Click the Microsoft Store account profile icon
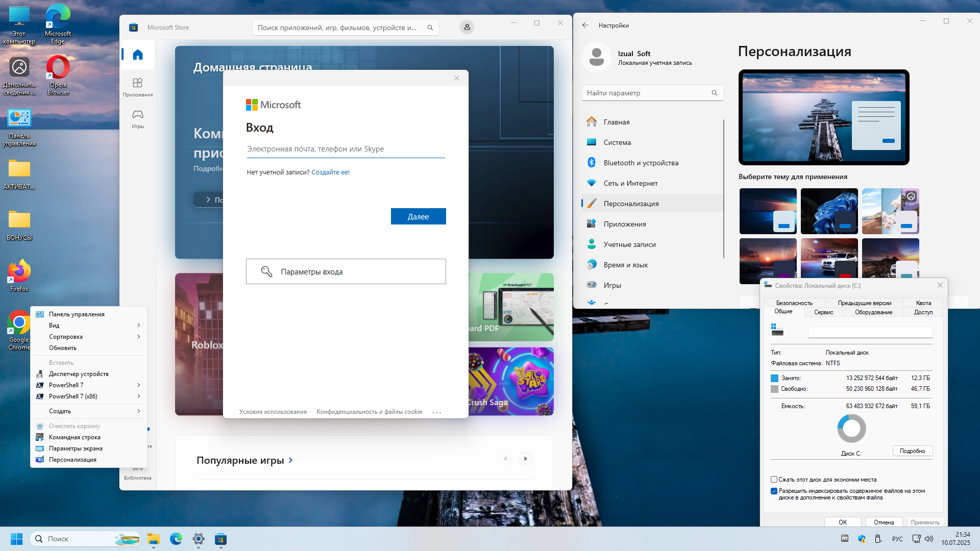Viewport: 980px width, 551px height. 467,27
